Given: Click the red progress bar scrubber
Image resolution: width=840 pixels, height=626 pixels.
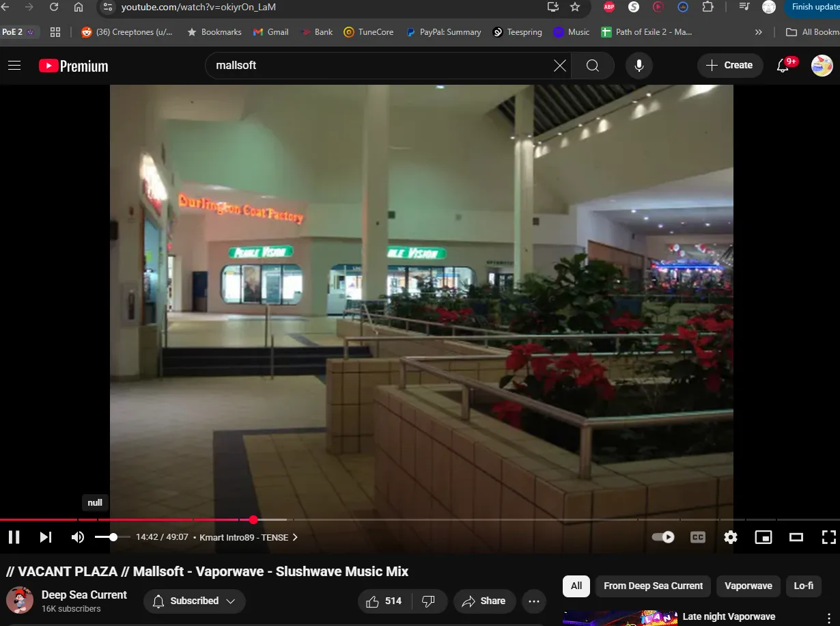Looking at the screenshot, I should [x=253, y=520].
